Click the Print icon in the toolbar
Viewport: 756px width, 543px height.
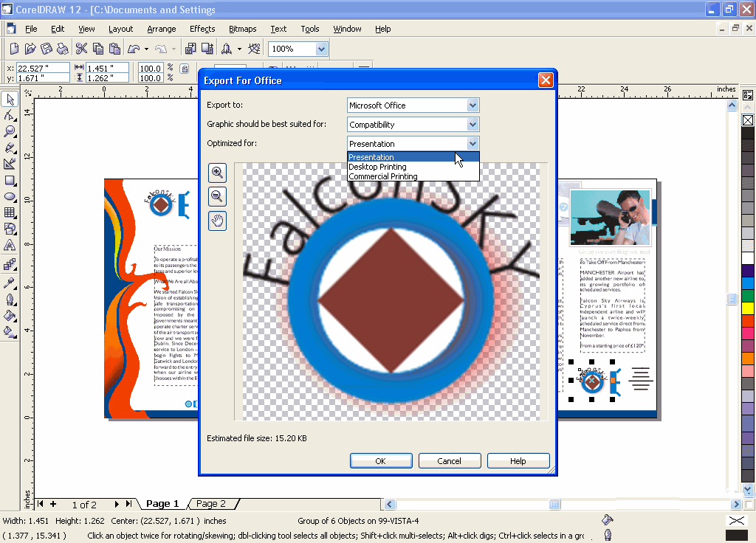click(x=63, y=49)
